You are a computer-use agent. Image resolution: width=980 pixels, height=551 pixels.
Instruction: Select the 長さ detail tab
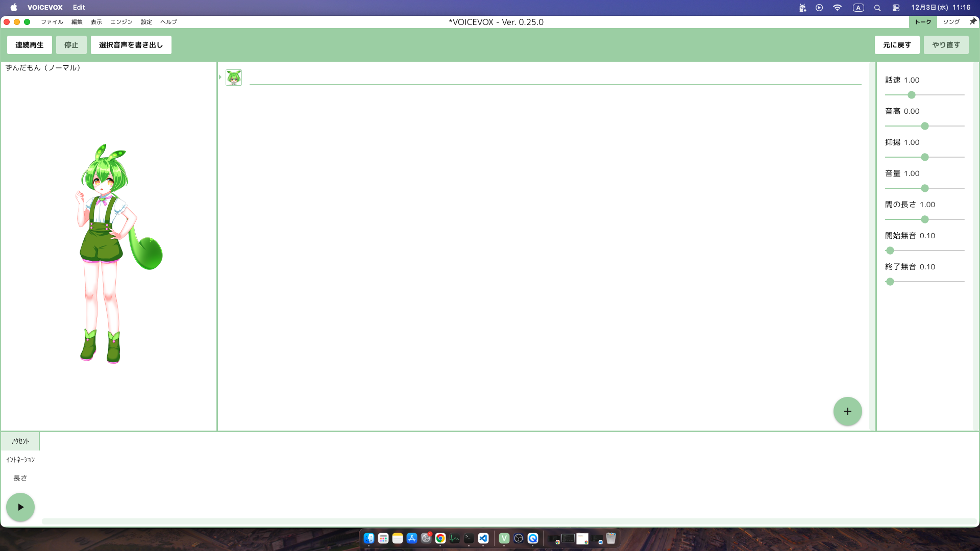coord(20,478)
